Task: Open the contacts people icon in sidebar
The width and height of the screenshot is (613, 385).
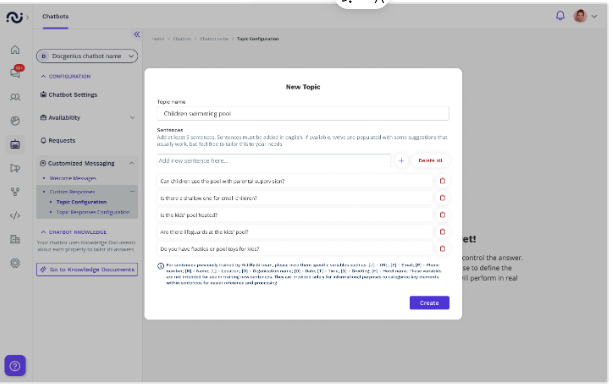Action: click(15, 97)
